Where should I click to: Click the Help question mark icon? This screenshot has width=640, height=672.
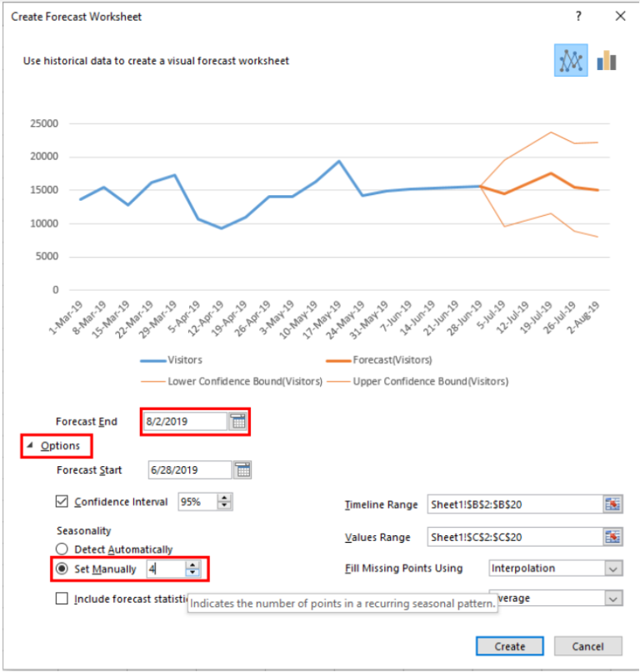point(578,17)
